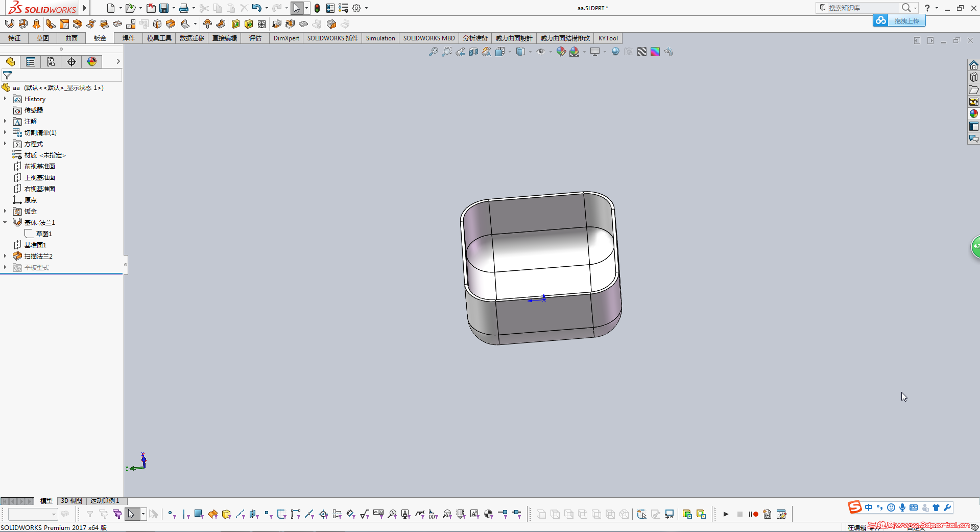Select the 草图1 sketch tree item
The width and height of the screenshot is (980, 532).
44,234
